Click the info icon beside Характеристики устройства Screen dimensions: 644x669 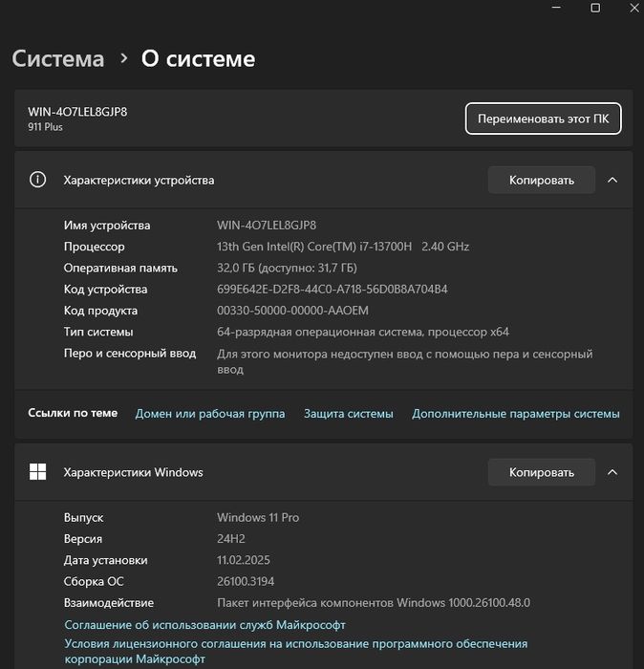coord(37,180)
